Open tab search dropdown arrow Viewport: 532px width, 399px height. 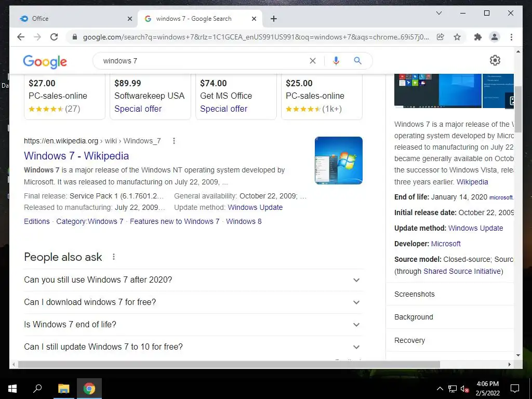pyautogui.click(x=438, y=13)
